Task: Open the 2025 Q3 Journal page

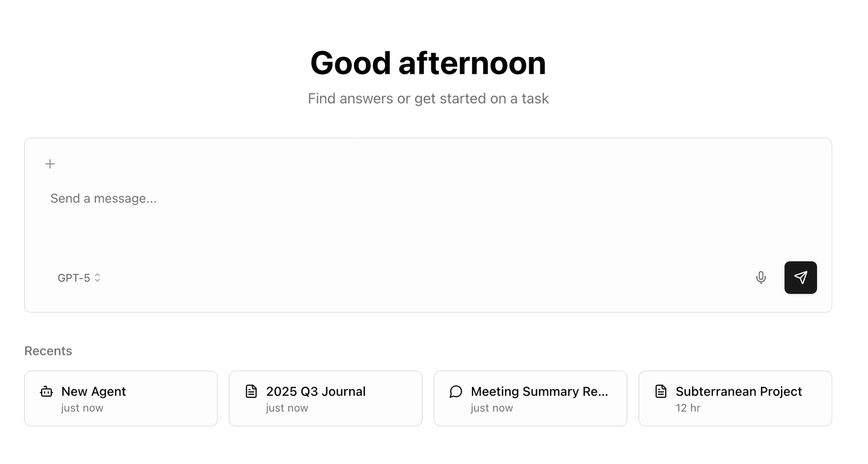Action: click(x=325, y=398)
